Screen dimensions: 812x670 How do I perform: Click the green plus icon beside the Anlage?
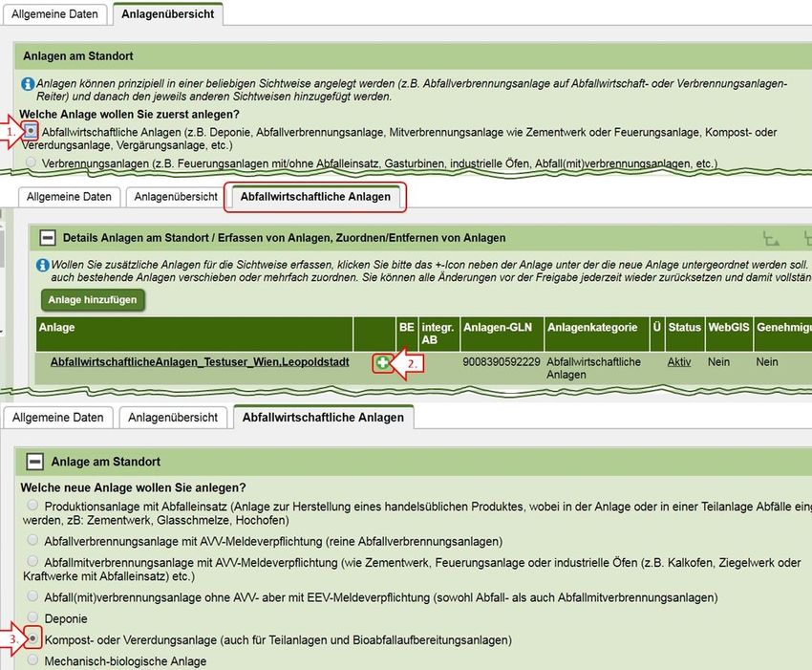pos(383,364)
